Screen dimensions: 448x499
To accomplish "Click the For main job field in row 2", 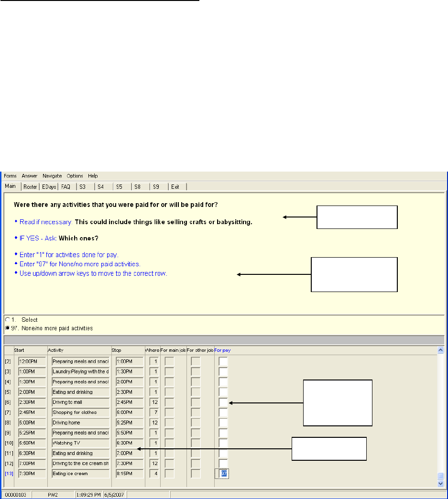I will 169,361.
